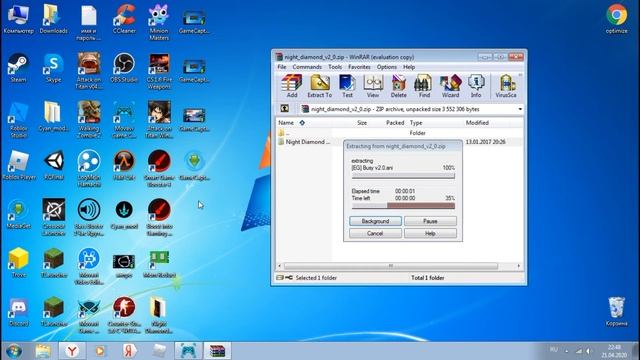Click the up one level arrow icon
Screen dimensions: 640x360
284,109
